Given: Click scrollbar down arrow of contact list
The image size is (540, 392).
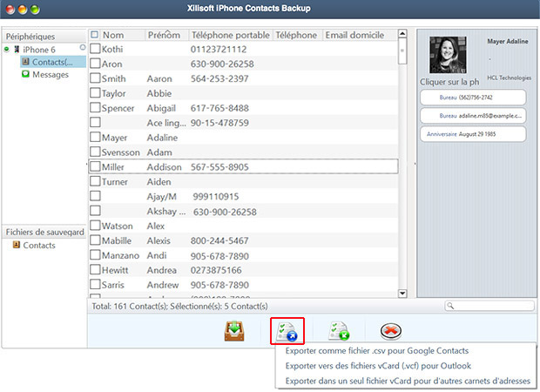Looking at the screenshot, I should pyautogui.click(x=402, y=294).
